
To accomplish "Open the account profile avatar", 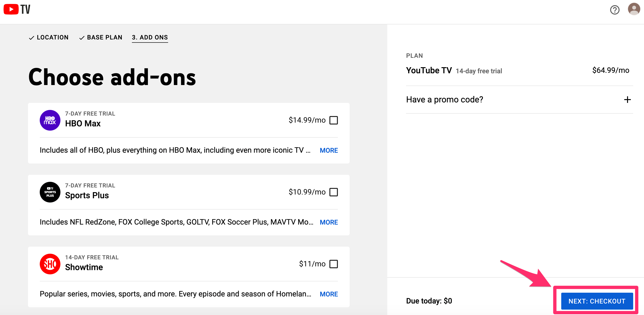I will pos(634,9).
